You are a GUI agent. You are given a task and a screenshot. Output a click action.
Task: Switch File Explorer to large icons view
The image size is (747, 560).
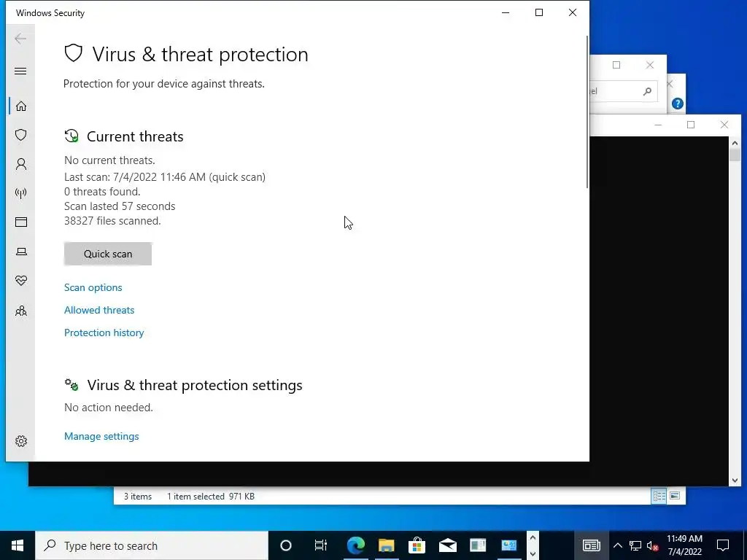pyautogui.click(x=675, y=496)
